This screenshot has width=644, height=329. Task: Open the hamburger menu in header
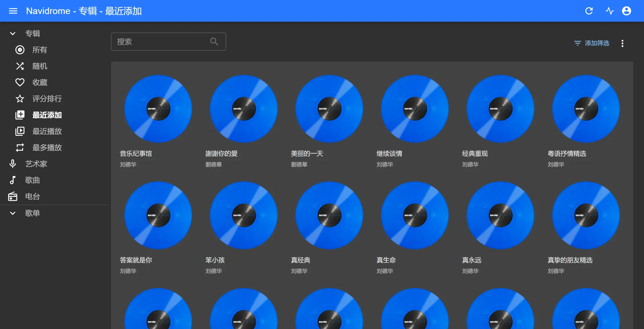click(13, 11)
